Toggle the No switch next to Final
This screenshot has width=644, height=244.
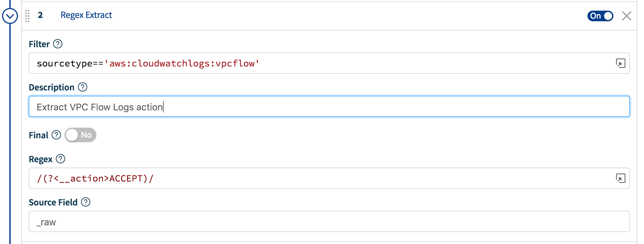pos(80,135)
